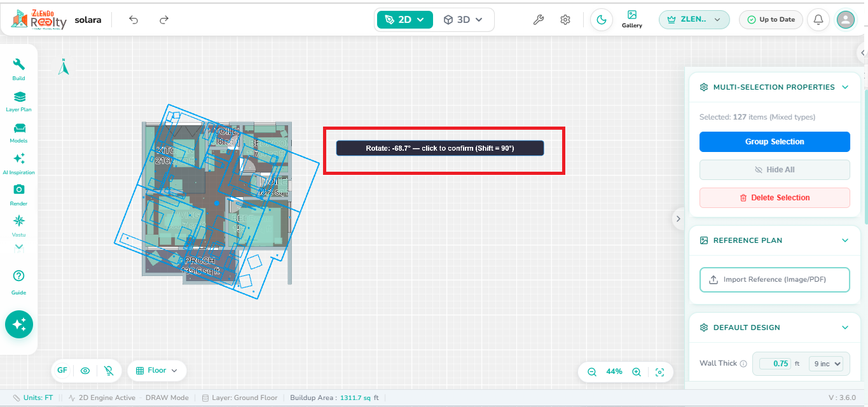The image size is (868, 407).
Task: Click the Zlendo Realty logo
Action: pyautogui.click(x=39, y=19)
